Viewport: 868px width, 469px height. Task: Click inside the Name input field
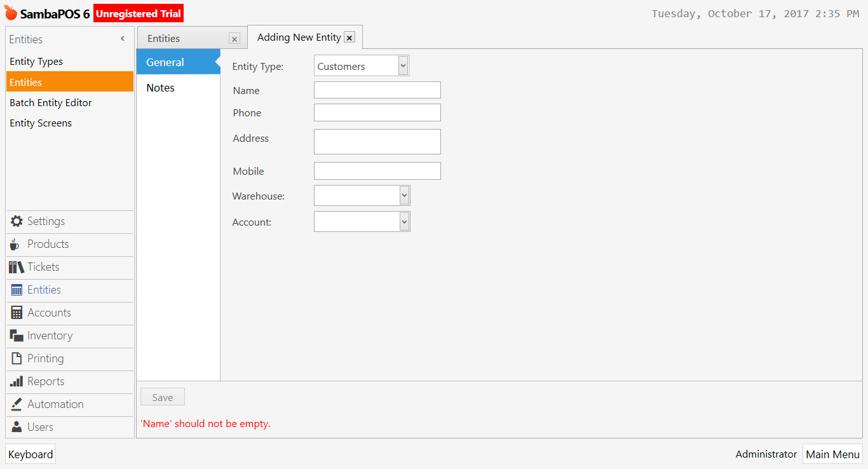[x=377, y=90]
